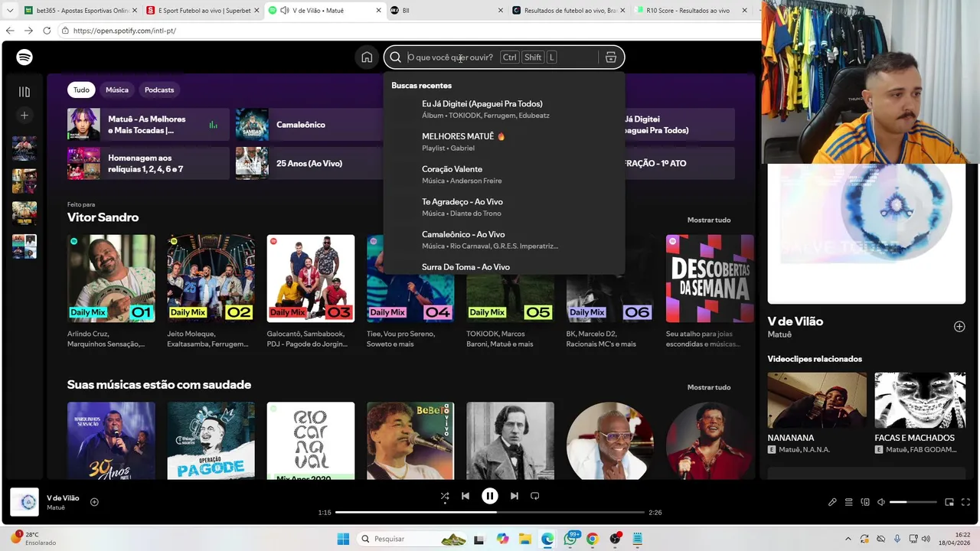Select the Podcasts filter chip
The width and height of the screenshot is (980, 551).
[x=159, y=90]
